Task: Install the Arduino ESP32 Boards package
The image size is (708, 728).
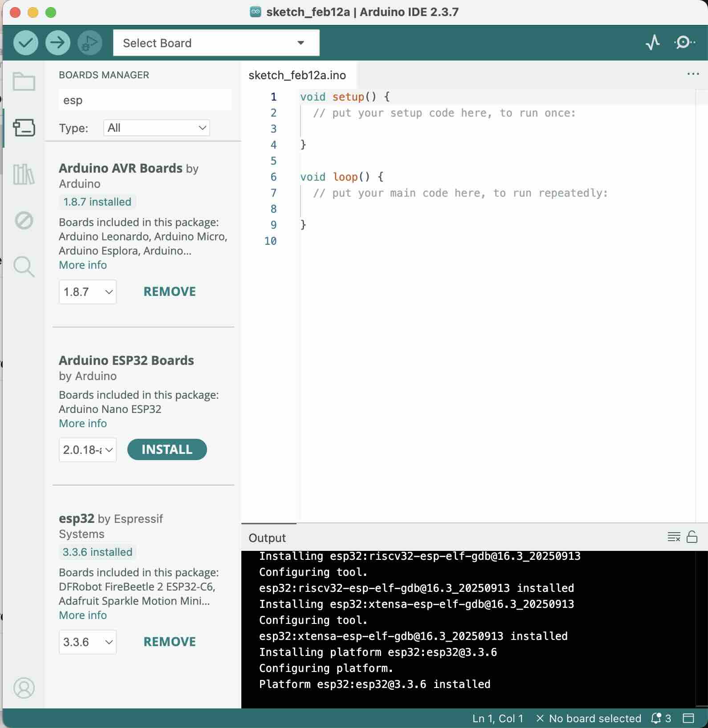Action: 167,449
